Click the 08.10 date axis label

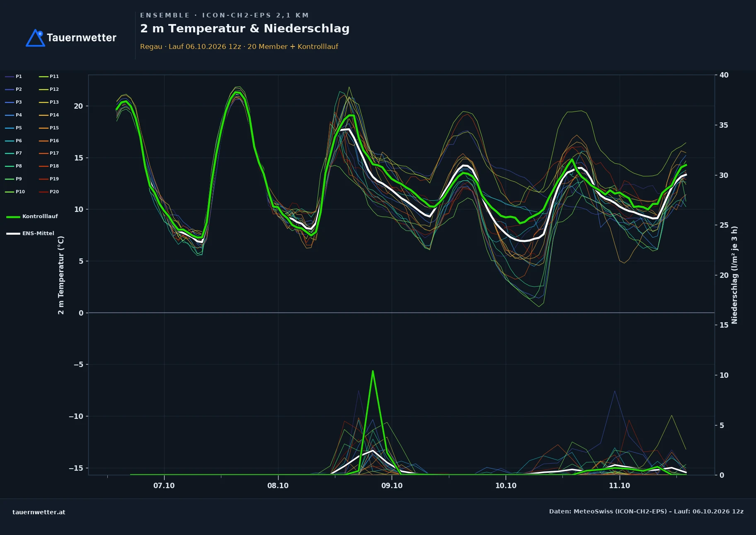[x=278, y=486]
